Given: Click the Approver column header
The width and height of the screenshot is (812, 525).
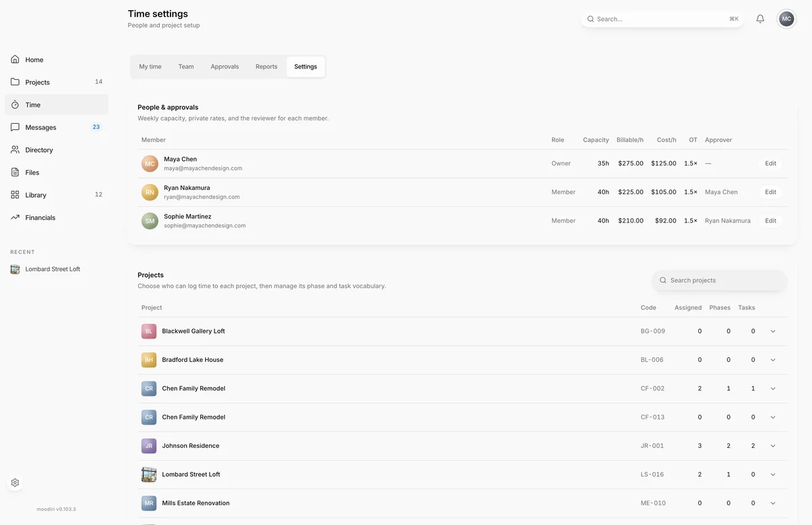Looking at the screenshot, I should 718,140.
